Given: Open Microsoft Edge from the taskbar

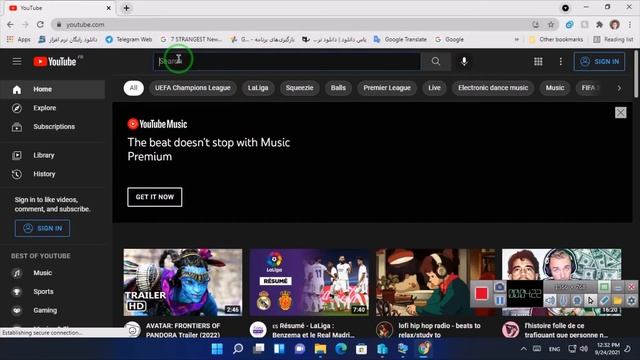Looking at the screenshot, I should 341,349.
